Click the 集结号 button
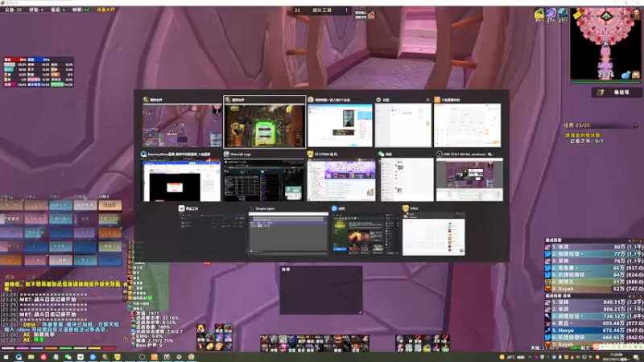Image resolution: width=644 pixels, height=362 pixels. [x=617, y=93]
